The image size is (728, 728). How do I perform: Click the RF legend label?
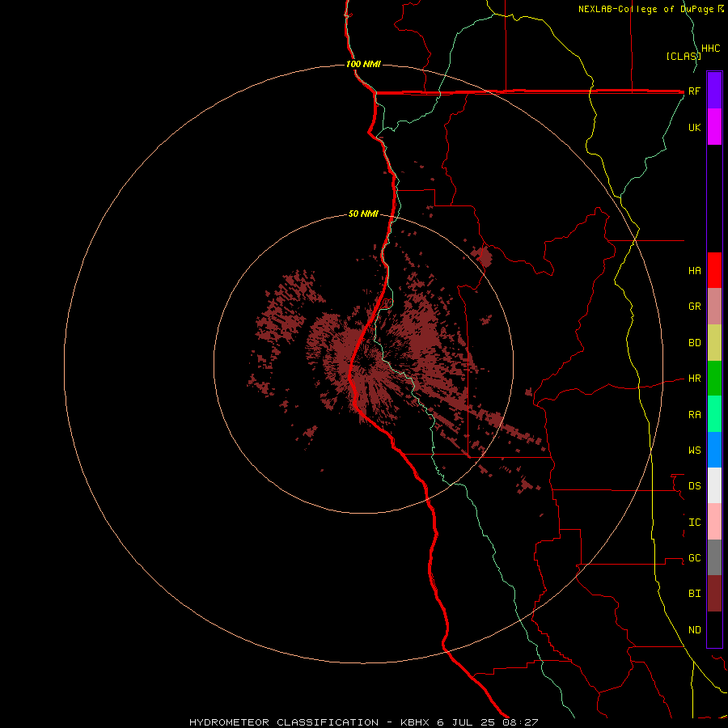[694, 91]
